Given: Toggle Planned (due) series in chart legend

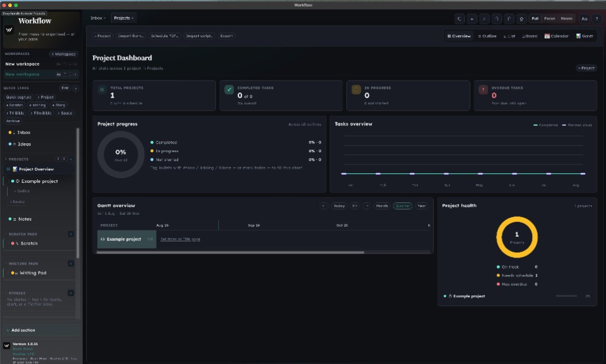Looking at the screenshot, I should point(577,125).
